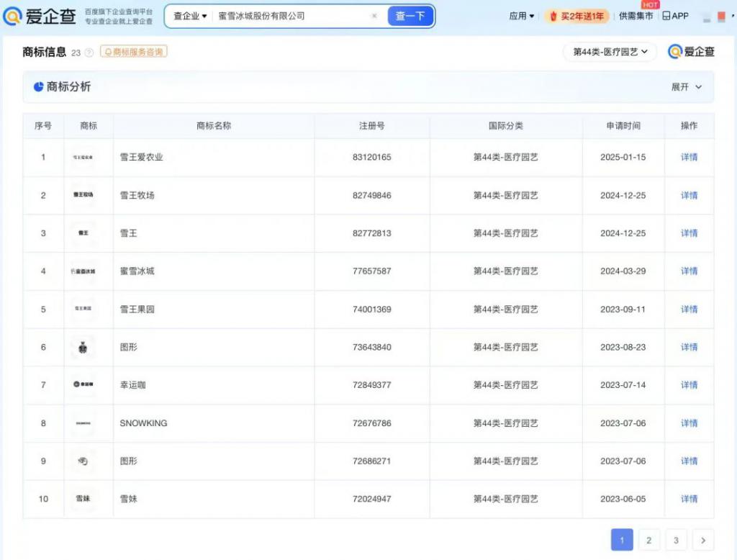Clear the search box with the × icon
Screen dimensions: 737x560
pos(374,16)
